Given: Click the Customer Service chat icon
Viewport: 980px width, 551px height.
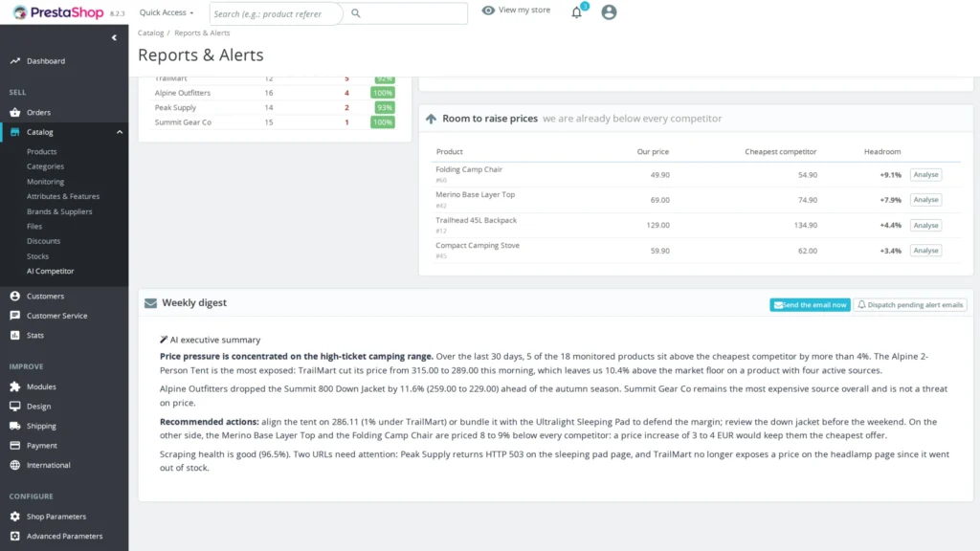Looking at the screenshot, I should pyautogui.click(x=15, y=316).
